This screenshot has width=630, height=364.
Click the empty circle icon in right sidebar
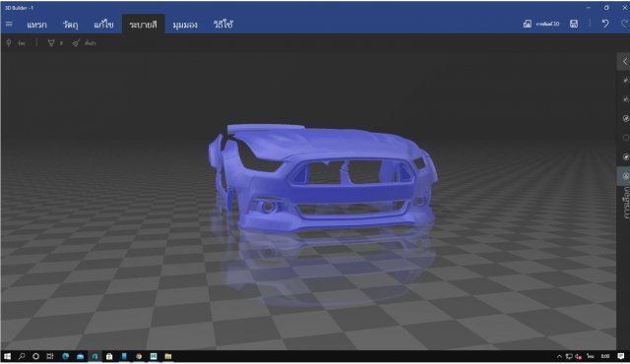(626, 138)
